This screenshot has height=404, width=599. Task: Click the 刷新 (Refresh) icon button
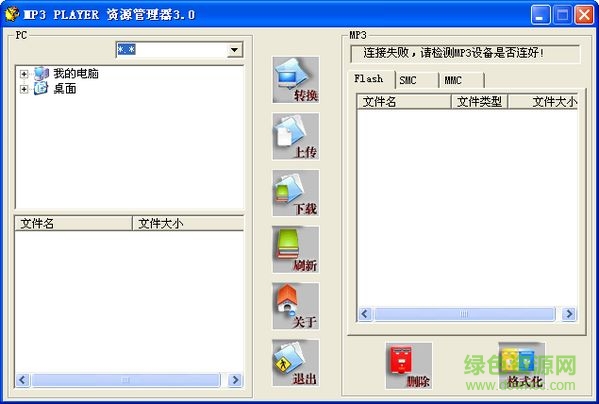click(296, 249)
